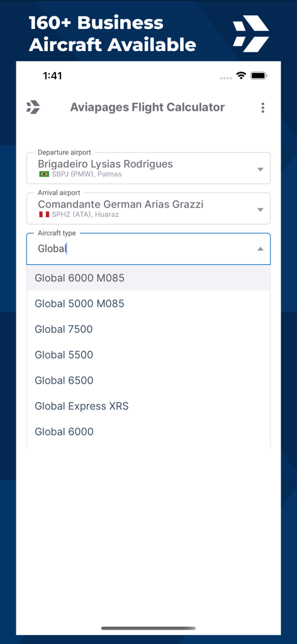Tap the 1:41 clock in status bar
The height and width of the screenshot is (644, 297).
tap(52, 75)
